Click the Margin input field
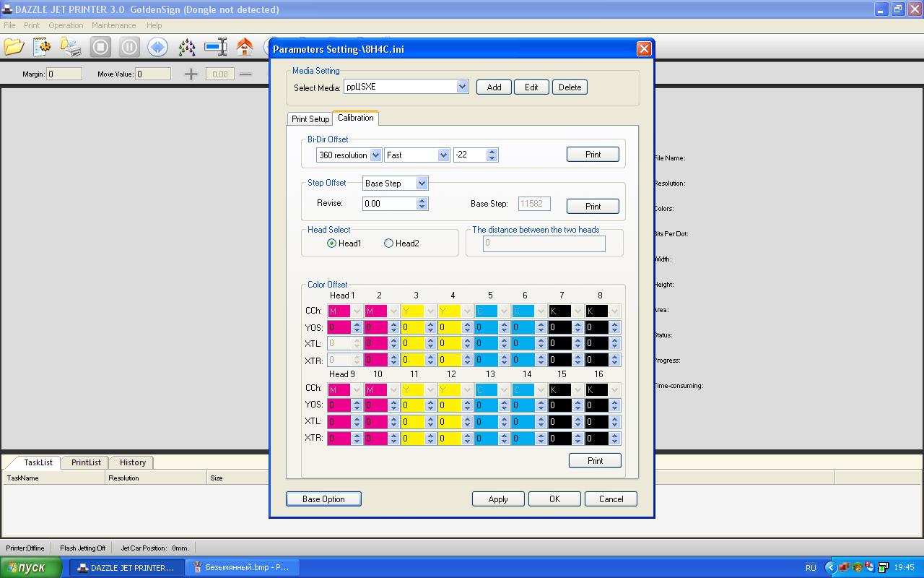The width and height of the screenshot is (924, 578). (64, 74)
